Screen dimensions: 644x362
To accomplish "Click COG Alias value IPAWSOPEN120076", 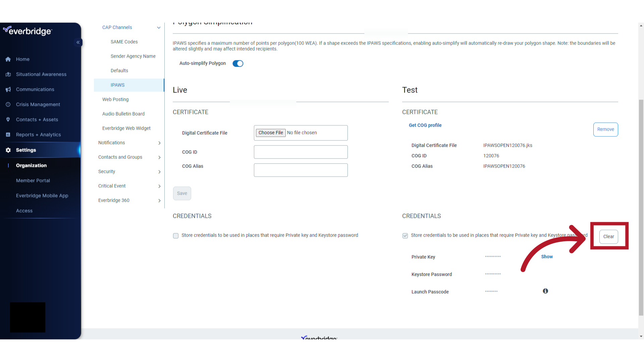I will point(504,166).
